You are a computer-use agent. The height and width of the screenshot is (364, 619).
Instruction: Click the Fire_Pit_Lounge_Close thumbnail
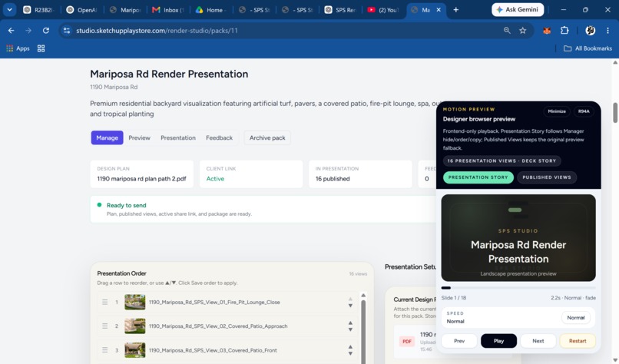(x=135, y=302)
